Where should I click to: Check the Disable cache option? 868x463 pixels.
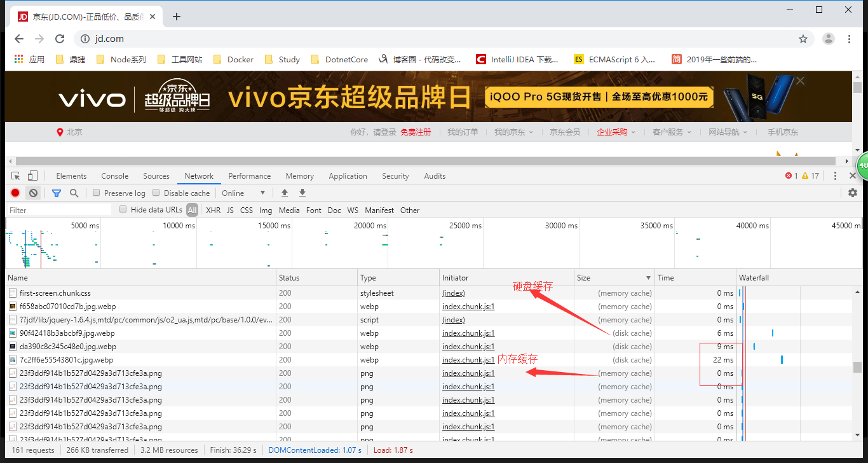tap(156, 193)
